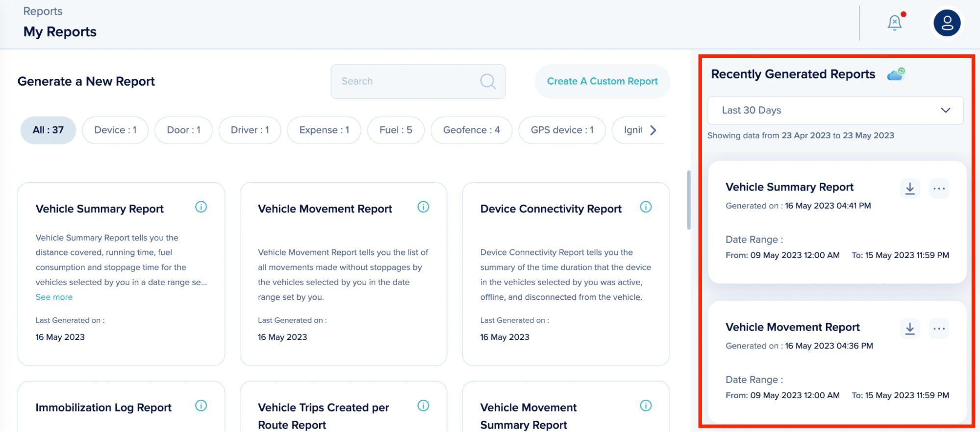Image resolution: width=980 pixels, height=432 pixels.
Task: Open more options for recent Vehicle Summary Report
Action: 939,189
